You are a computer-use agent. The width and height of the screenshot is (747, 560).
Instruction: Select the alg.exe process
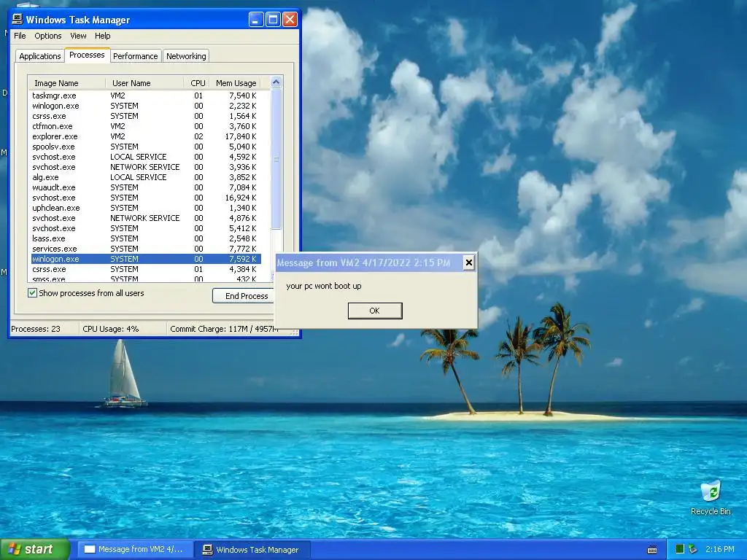pyautogui.click(x=146, y=177)
